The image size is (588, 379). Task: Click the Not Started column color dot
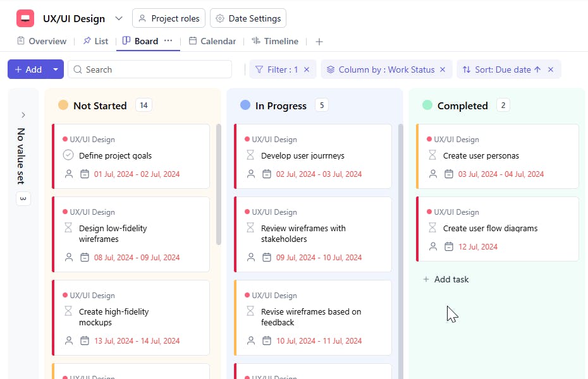point(63,105)
